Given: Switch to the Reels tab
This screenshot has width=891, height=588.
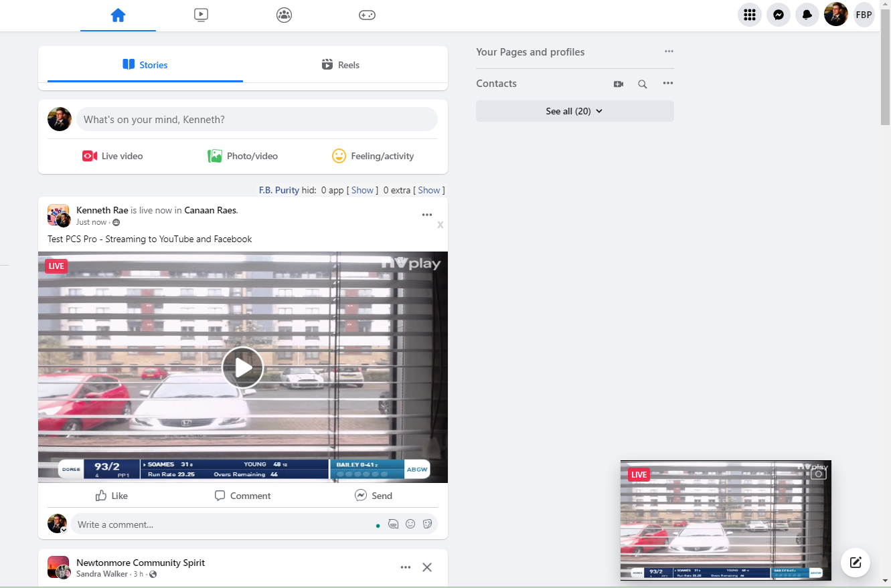Looking at the screenshot, I should [341, 65].
